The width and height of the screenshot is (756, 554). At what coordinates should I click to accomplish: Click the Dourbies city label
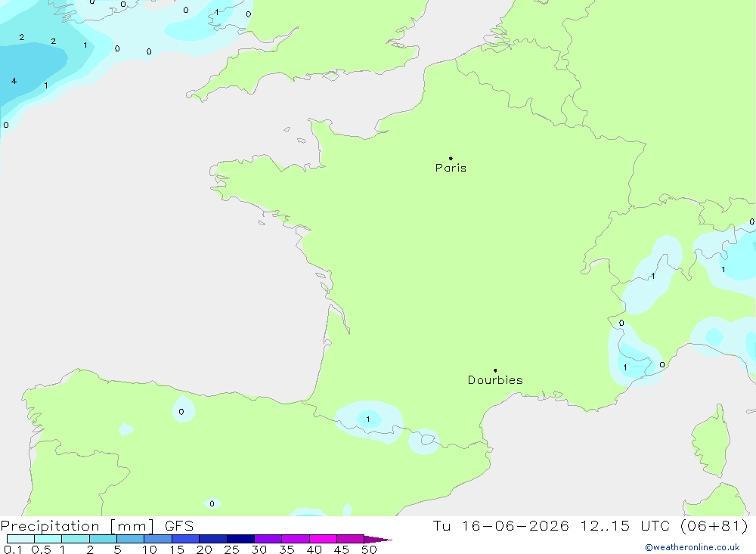click(495, 380)
